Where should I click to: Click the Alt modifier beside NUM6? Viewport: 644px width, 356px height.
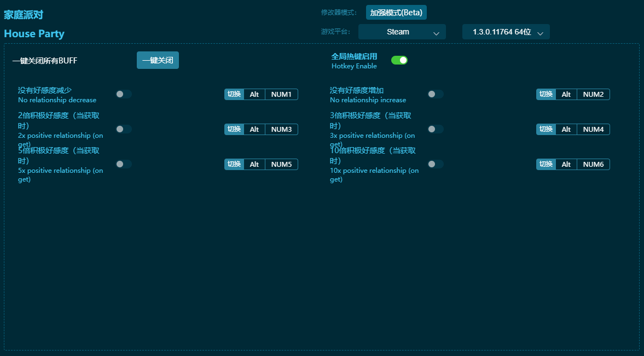[566, 164]
